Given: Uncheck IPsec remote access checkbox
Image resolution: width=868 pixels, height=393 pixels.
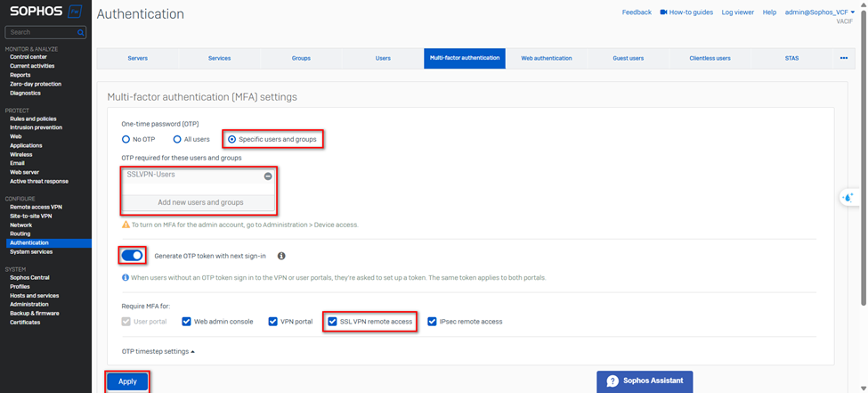Looking at the screenshot, I should (432, 322).
